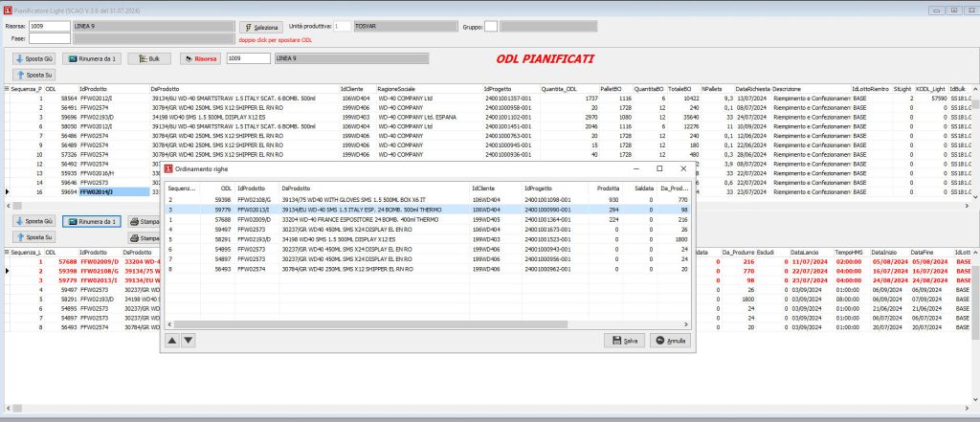Screen dimensions: 980x422
Task: Click the Gruppo input field
Action: click(x=491, y=26)
